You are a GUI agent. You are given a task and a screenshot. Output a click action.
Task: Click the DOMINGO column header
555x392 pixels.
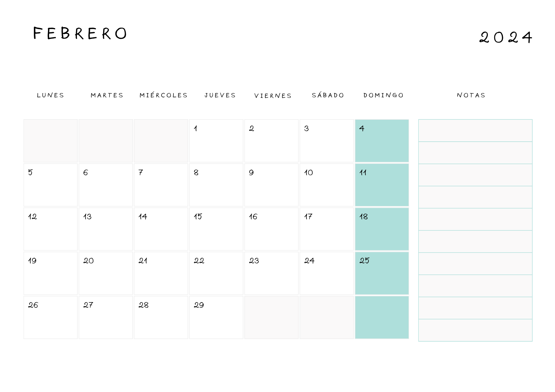tap(384, 95)
